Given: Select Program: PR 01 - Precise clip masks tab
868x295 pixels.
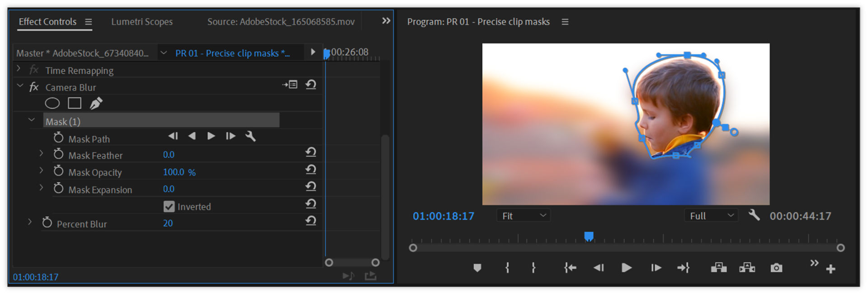Looking at the screenshot, I should 478,22.
